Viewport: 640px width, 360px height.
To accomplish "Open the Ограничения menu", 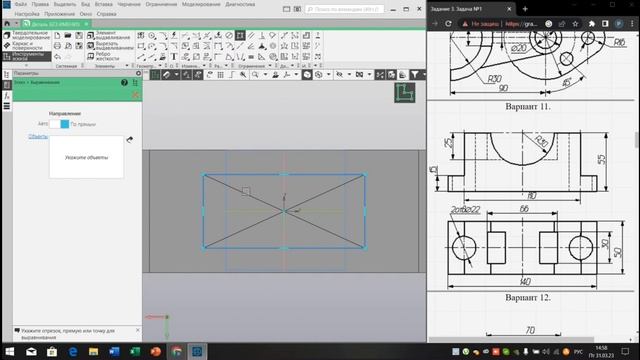I will click(161, 4).
